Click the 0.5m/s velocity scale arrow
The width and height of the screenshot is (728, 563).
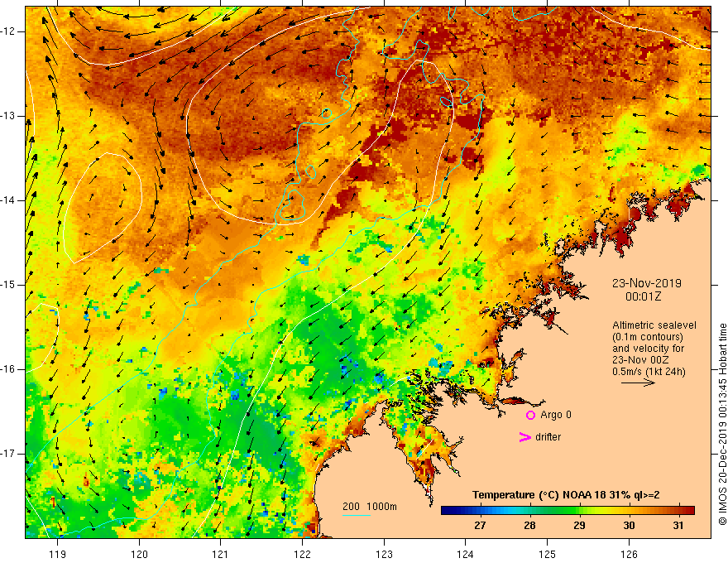coord(638,383)
